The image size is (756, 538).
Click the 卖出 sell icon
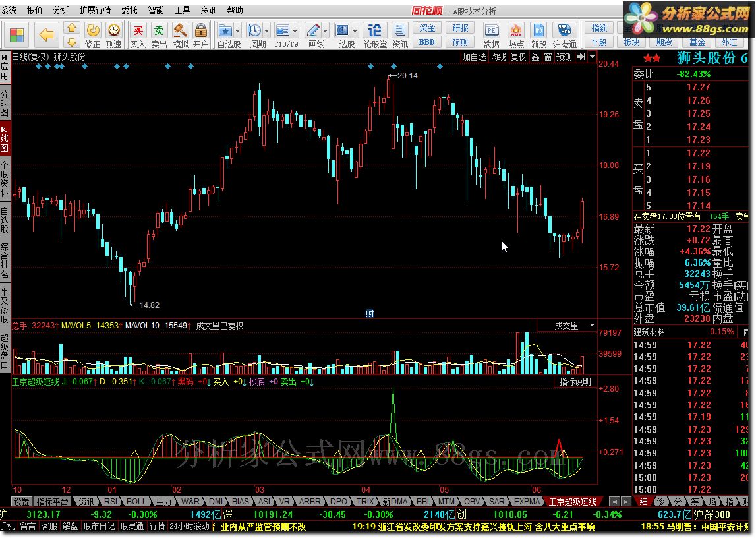point(159,35)
